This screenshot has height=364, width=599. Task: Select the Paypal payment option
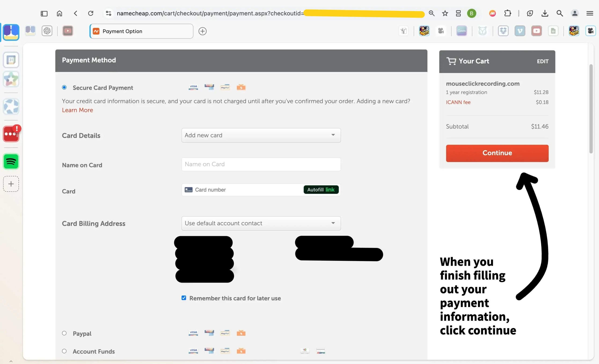(x=64, y=333)
